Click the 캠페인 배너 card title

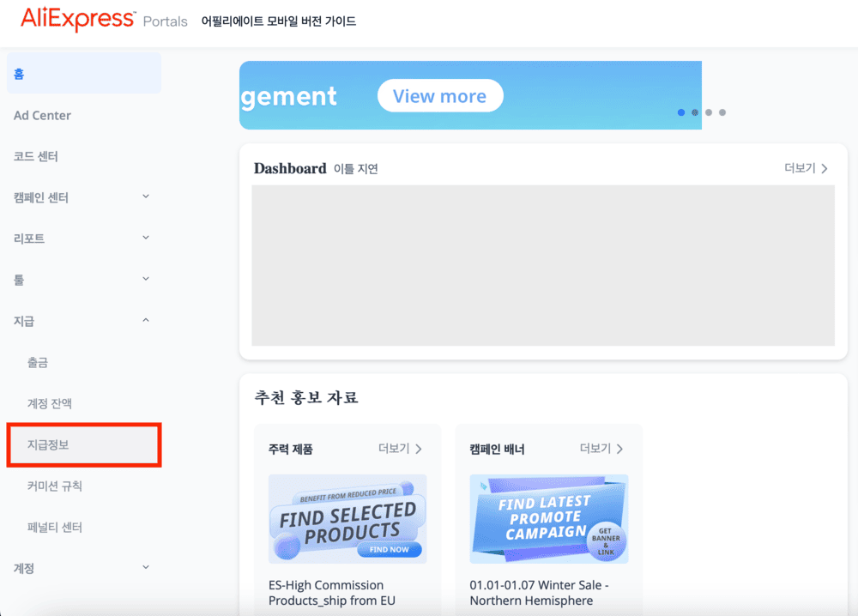tap(497, 450)
